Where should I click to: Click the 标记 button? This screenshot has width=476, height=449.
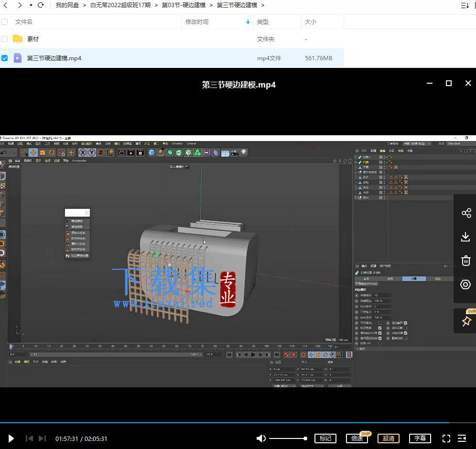[x=325, y=438]
